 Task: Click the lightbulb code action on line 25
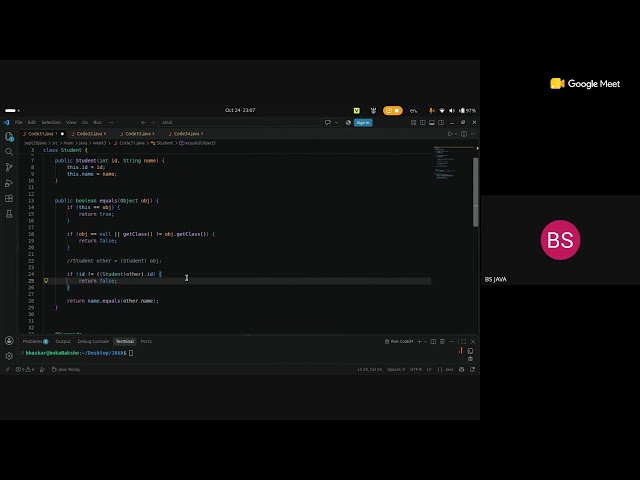pos(46,280)
